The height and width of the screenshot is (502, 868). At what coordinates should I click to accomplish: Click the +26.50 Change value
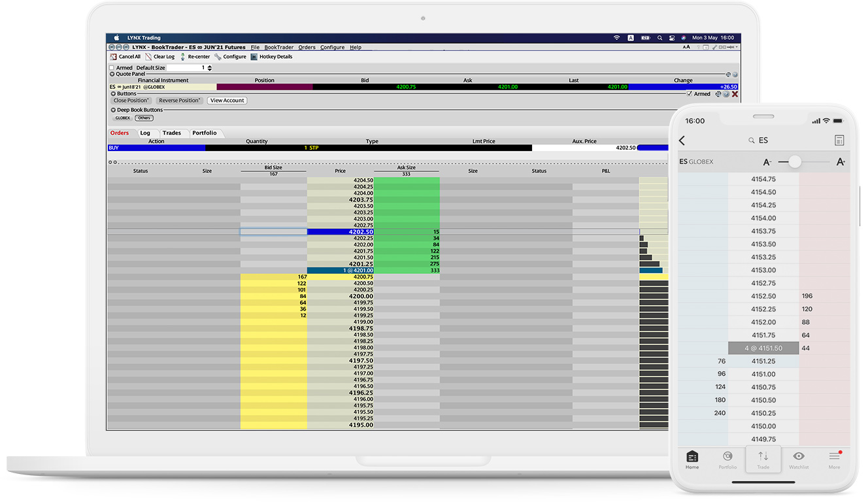[x=727, y=86]
